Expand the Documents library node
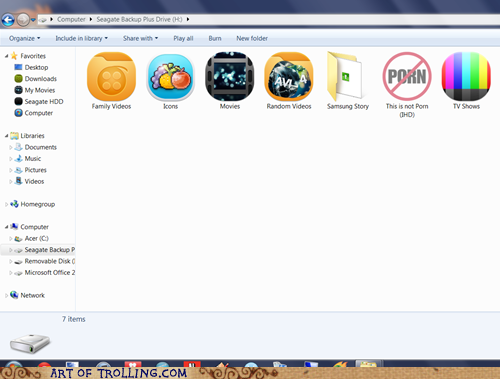Viewport: 500px width, 379px height. point(11,147)
